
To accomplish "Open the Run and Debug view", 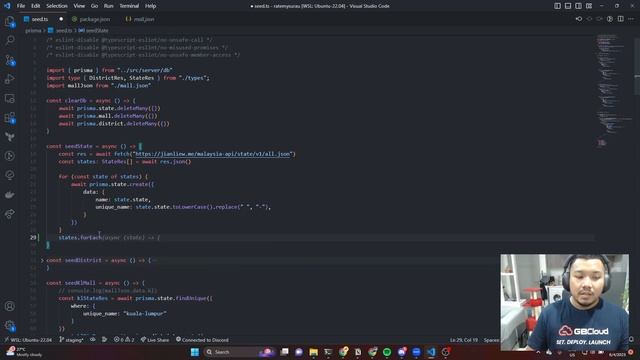I will [x=10, y=79].
